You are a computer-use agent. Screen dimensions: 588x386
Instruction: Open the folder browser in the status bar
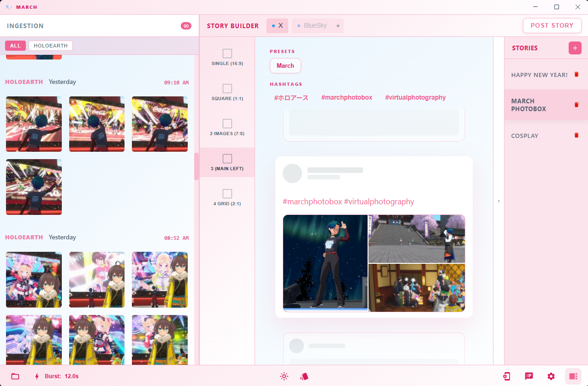[x=16, y=376]
